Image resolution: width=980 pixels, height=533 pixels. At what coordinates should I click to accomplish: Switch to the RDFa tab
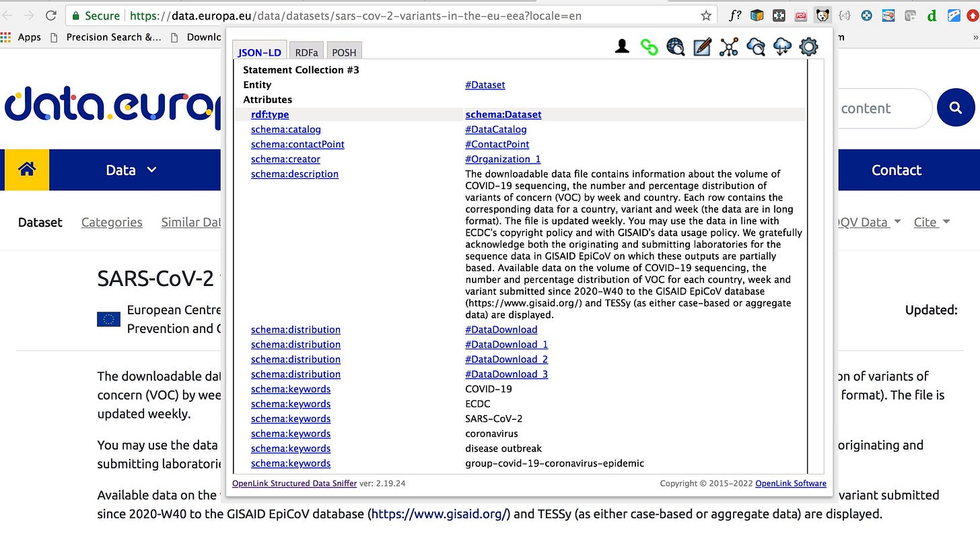coord(306,52)
